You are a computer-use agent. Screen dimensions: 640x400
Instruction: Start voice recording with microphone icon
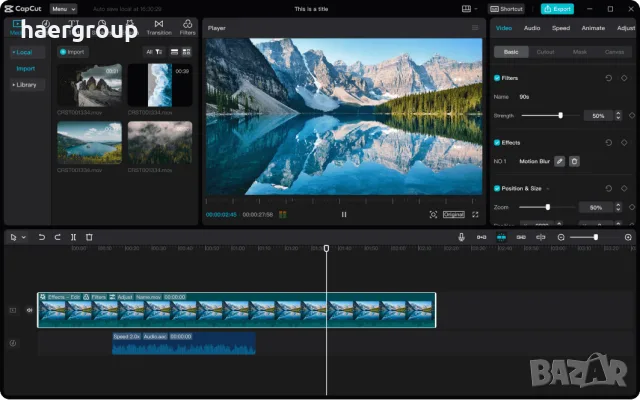tap(461, 237)
